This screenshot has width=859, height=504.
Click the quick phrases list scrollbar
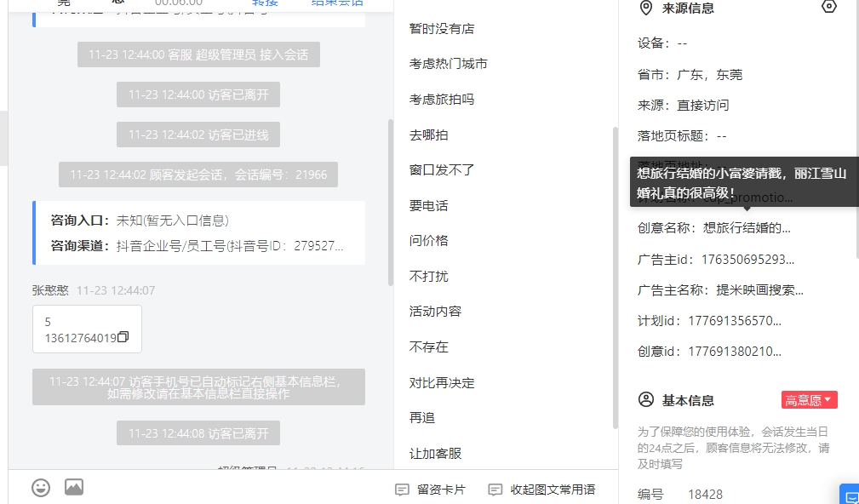tap(616, 278)
